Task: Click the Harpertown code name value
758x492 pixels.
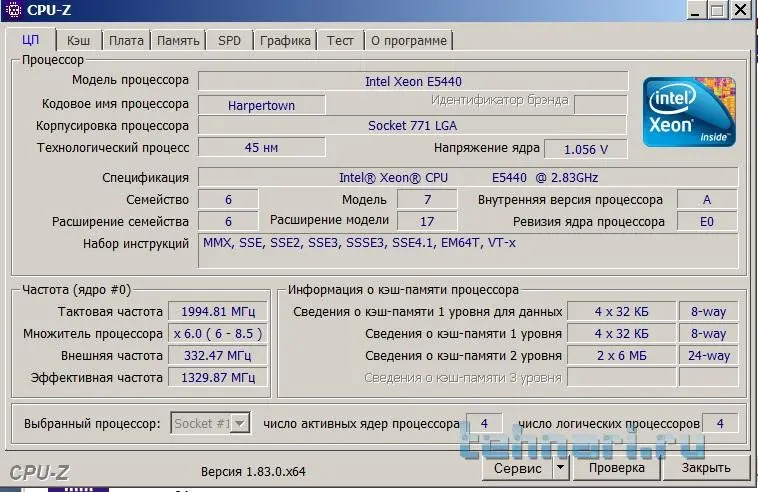Action: pyautogui.click(x=262, y=105)
